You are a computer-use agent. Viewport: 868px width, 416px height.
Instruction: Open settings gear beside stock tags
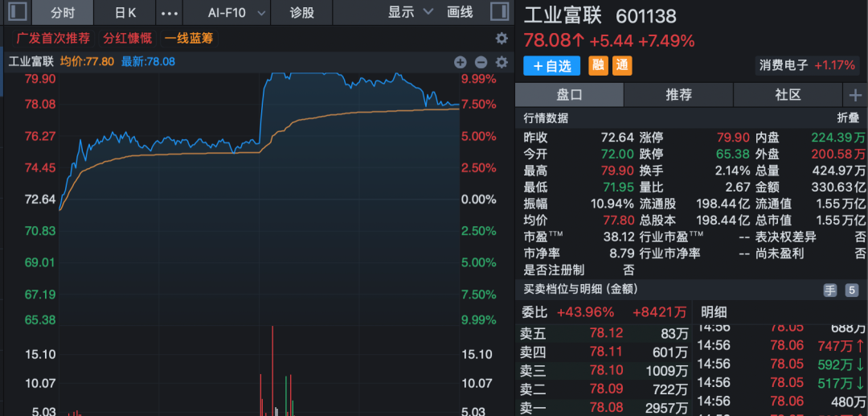[502, 39]
